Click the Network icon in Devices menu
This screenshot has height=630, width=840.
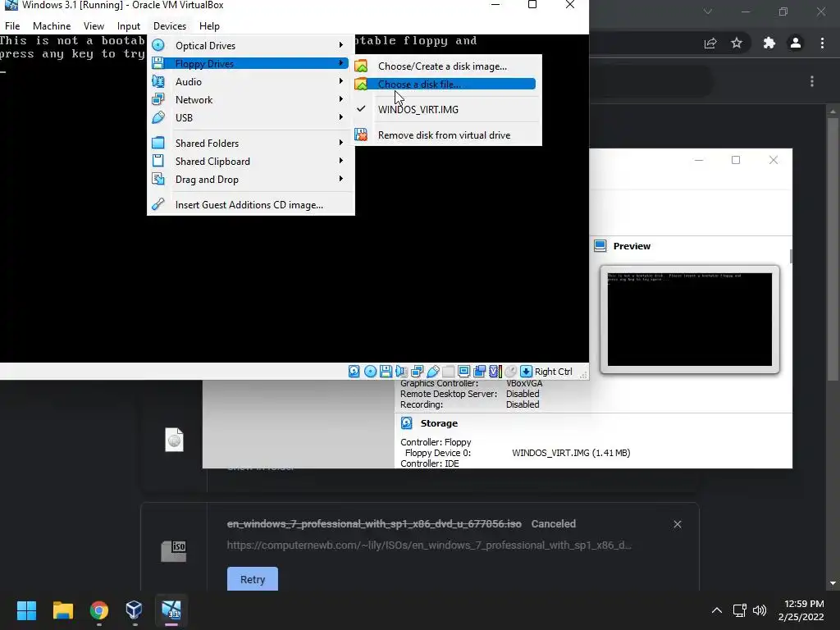tap(158, 99)
